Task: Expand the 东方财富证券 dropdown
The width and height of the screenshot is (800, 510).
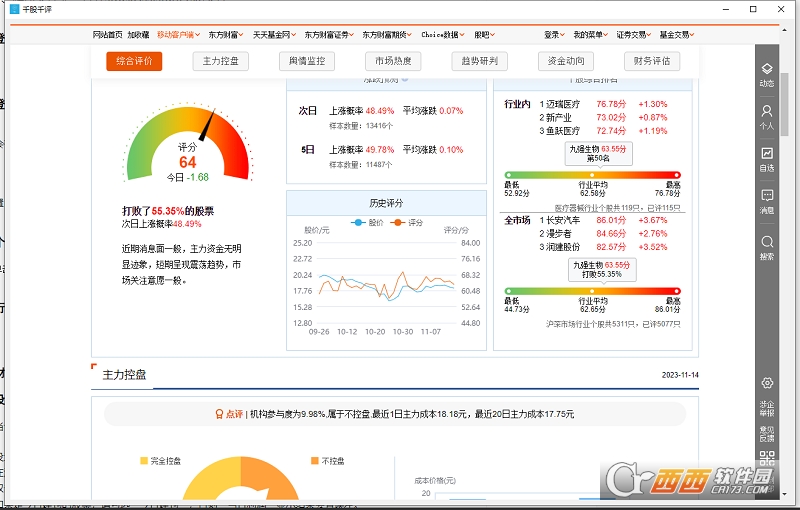Action: pyautogui.click(x=329, y=35)
